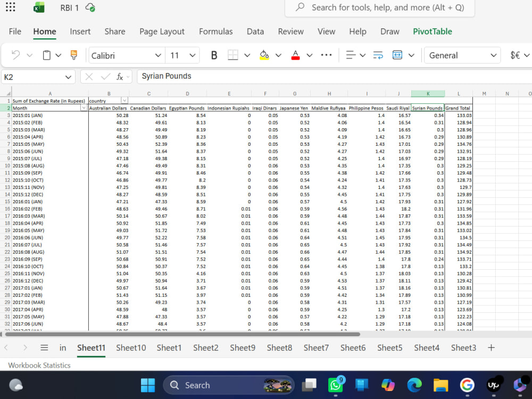Viewport: 532px width, 399px height.
Task: Open the Month row filter
Action: click(84, 108)
